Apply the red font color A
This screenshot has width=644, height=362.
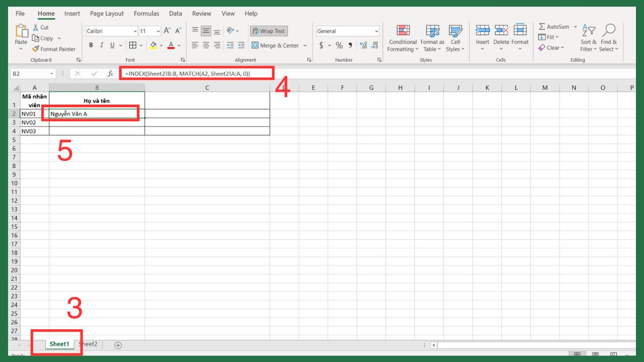point(171,46)
